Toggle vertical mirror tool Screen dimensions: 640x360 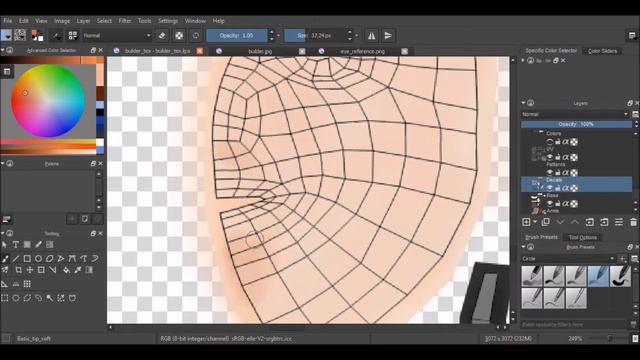coord(388,36)
